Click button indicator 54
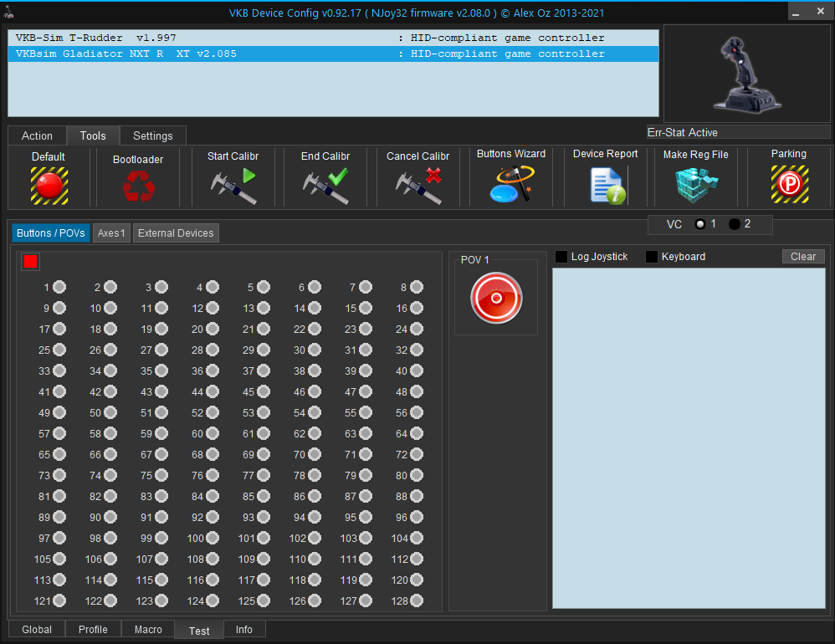Viewport: 835px width, 644px height. click(x=315, y=412)
